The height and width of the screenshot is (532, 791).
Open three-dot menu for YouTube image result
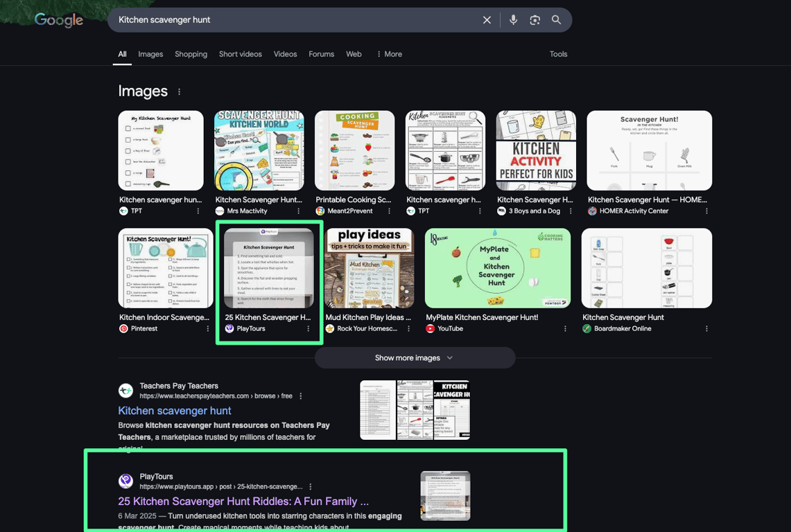(x=565, y=329)
